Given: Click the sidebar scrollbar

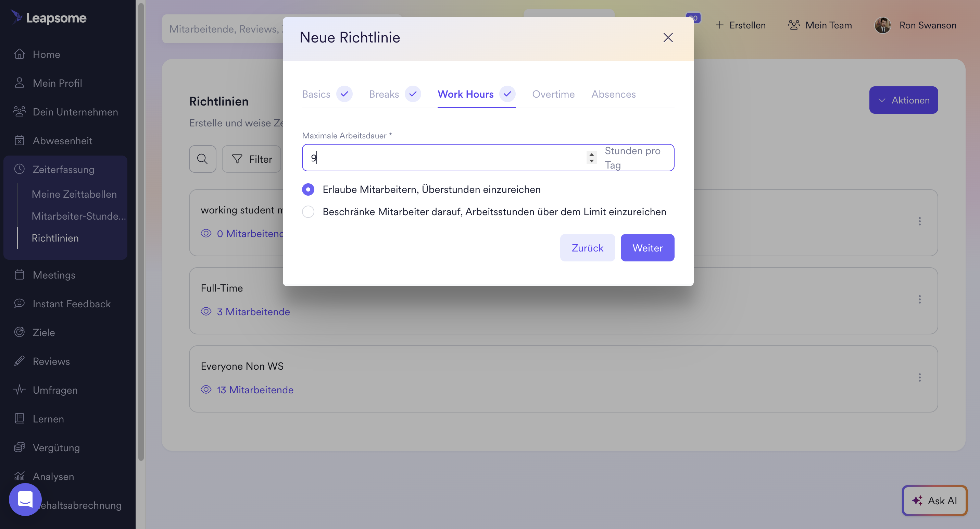Looking at the screenshot, I should coord(141,232).
